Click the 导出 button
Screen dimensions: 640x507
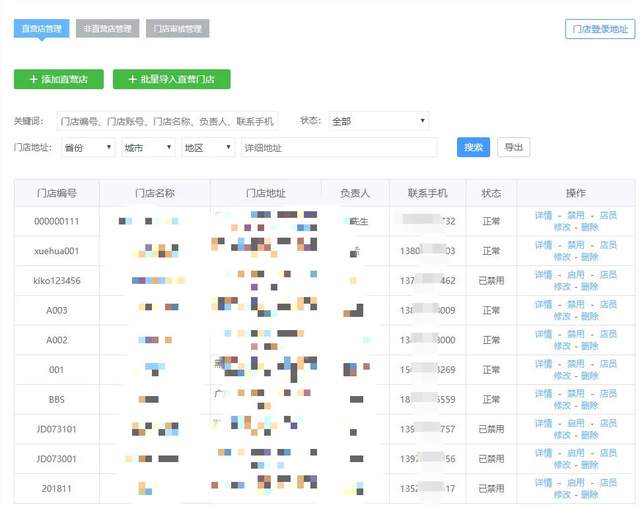tap(513, 147)
